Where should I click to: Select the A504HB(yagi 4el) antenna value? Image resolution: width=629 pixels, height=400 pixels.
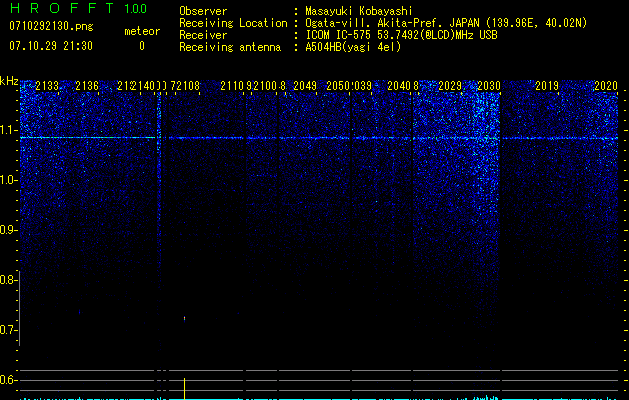pyautogui.click(x=353, y=47)
